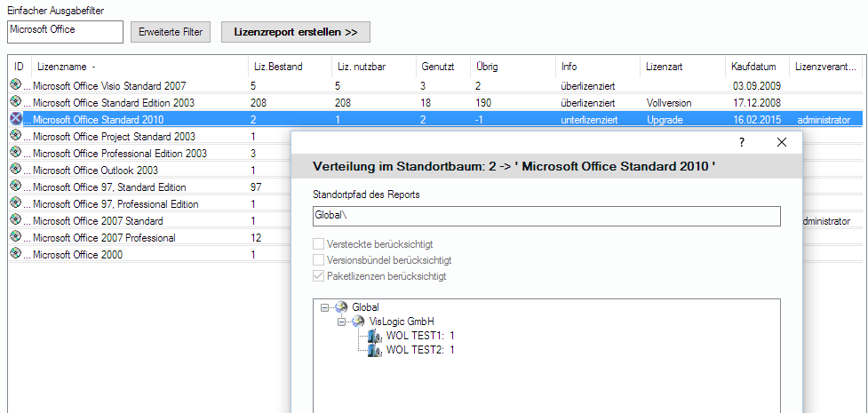Image resolution: width=868 pixels, height=413 pixels.
Task: Sort by the Lizenzverant... column header
Action: [x=826, y=67]
